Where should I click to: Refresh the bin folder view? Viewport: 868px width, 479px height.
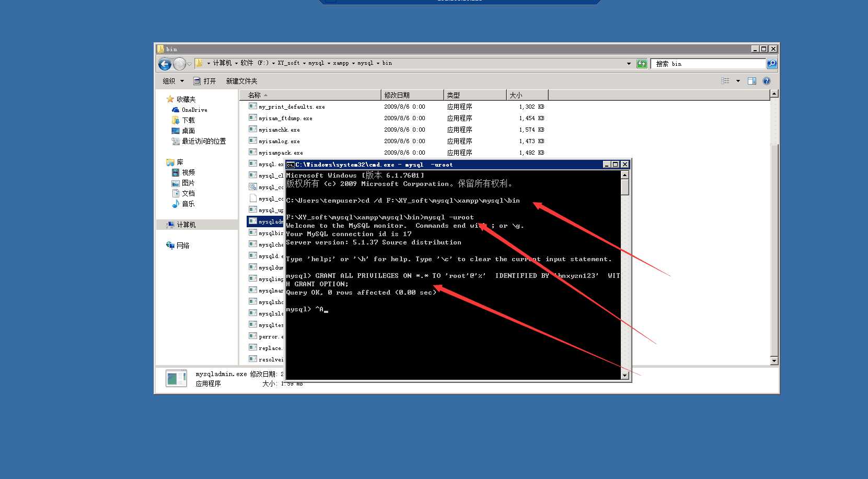642,64
